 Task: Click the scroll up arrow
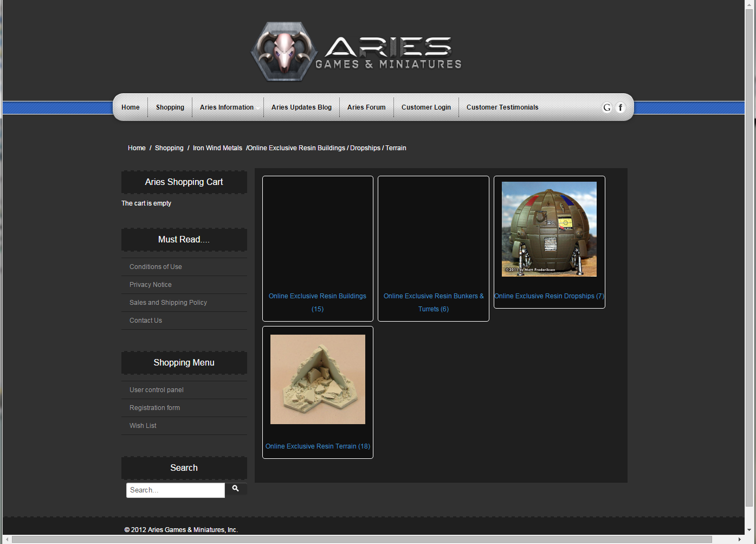[x=749, y=4]
